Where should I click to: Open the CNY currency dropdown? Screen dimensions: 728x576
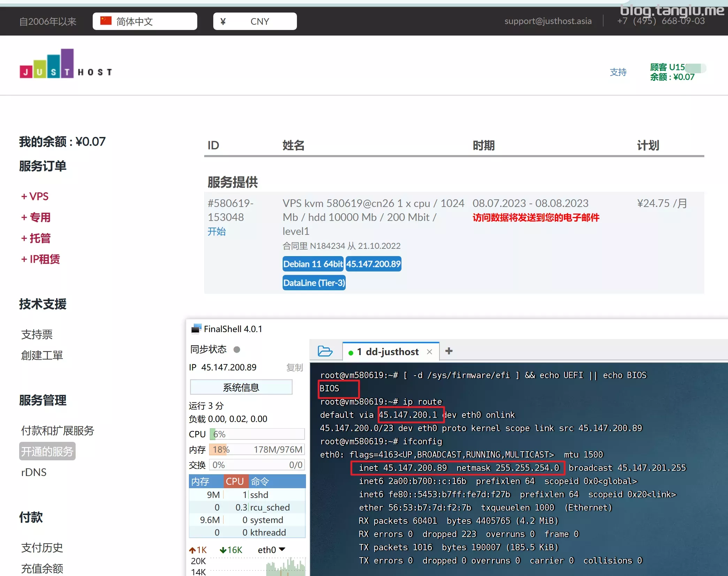tap(255, 21)
